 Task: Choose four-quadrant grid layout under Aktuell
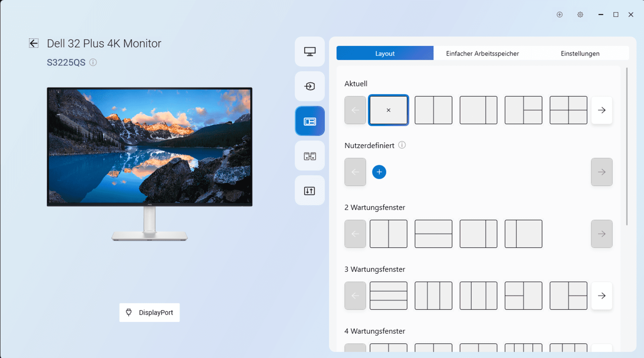(568, 110)
